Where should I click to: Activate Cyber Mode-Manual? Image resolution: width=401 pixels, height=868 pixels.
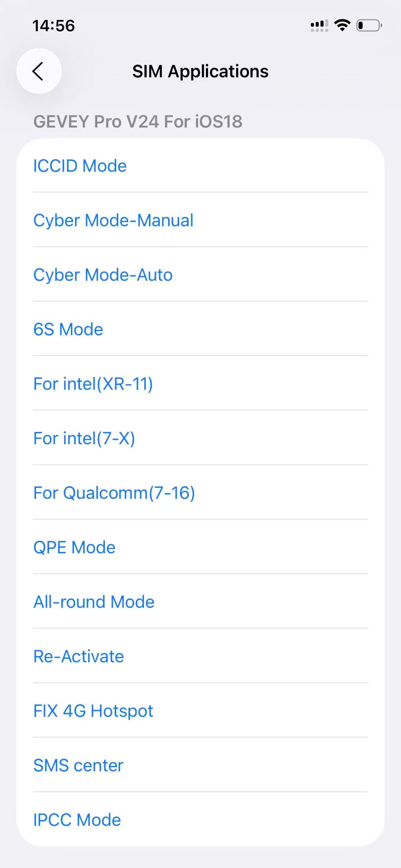pyautogui.click(x=113, y=220)
